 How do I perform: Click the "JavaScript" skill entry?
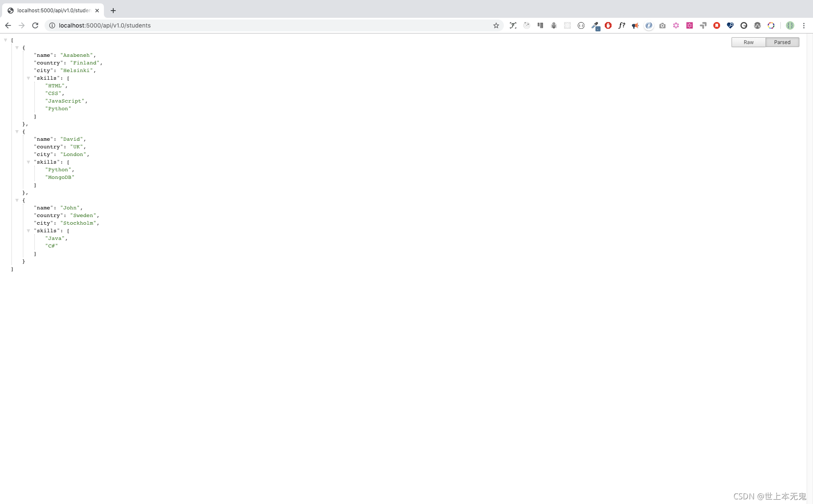(x=65, y=101)
